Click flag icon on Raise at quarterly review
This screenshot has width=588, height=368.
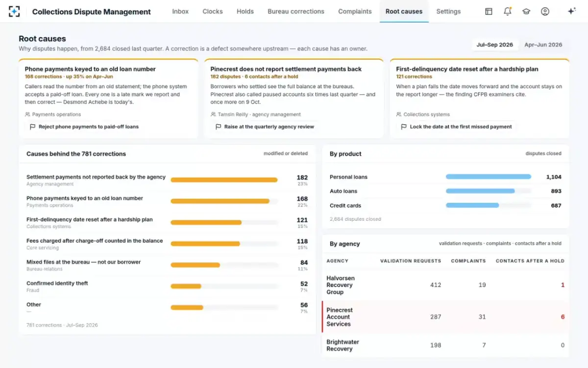click(x=219, y=127)
